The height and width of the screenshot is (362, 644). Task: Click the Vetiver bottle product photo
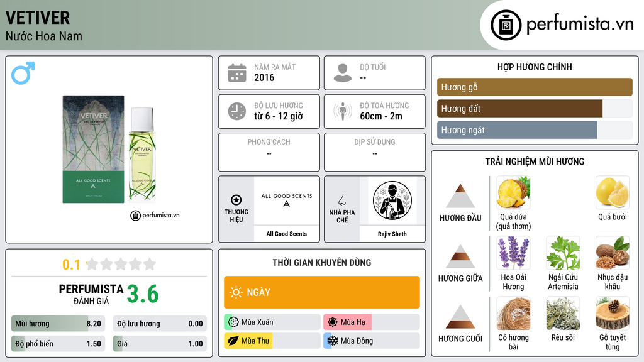click(x=109, y=150)
